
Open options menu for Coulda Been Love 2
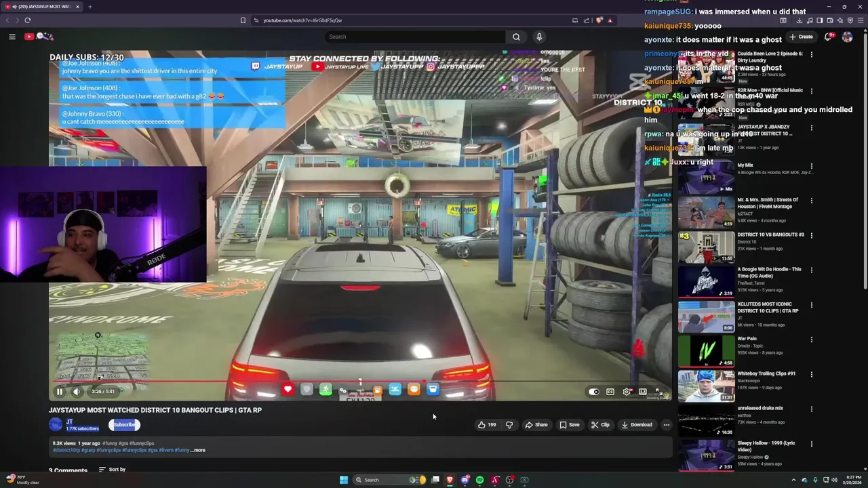(x=811, y=54)
